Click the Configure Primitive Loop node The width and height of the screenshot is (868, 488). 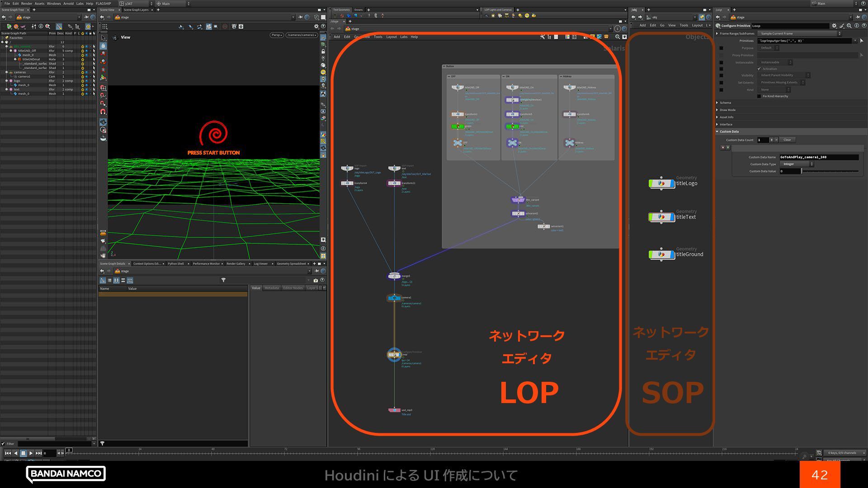tap(394, 355)
